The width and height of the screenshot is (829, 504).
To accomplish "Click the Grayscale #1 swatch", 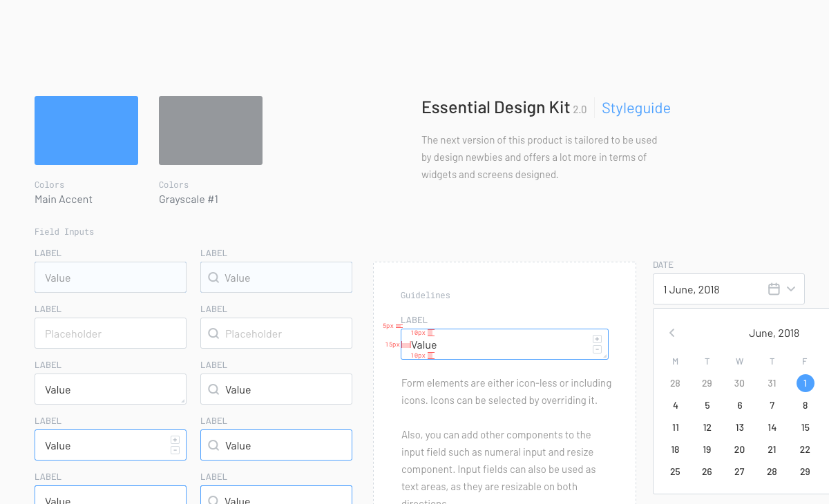I will pos(210,130).
